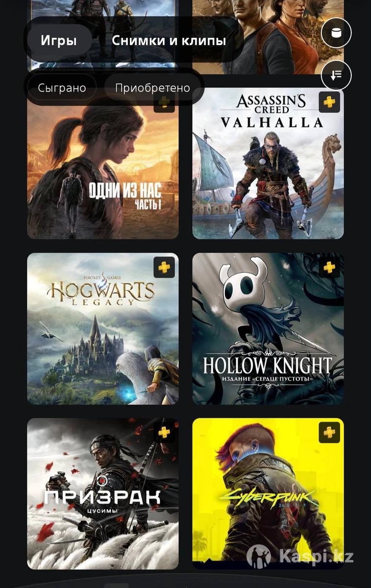Image resolution: width=371 pixels, height=588 pixels.
Task: Select the Сыграно filter
Action: click(x=62, y=88)
